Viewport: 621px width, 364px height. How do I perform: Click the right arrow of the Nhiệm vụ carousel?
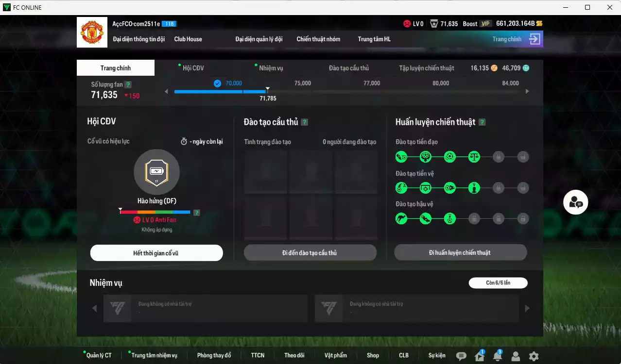pos(527,308)
